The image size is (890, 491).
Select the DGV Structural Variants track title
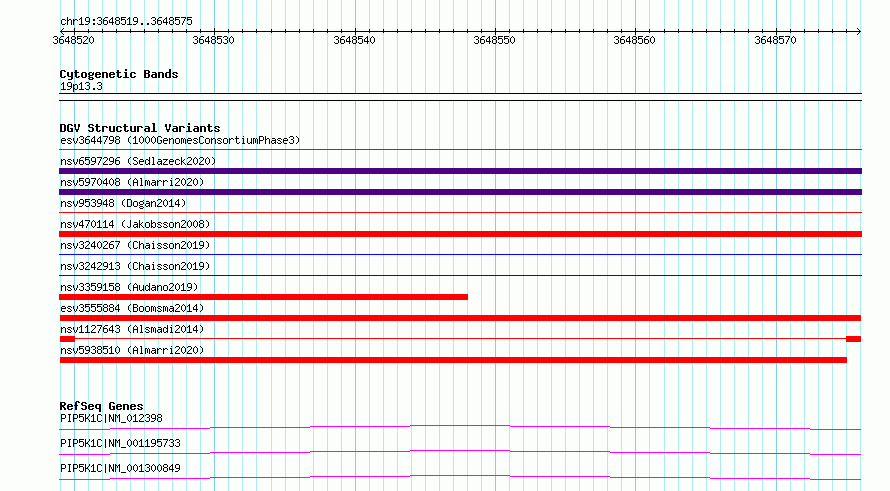click(140, 128)
